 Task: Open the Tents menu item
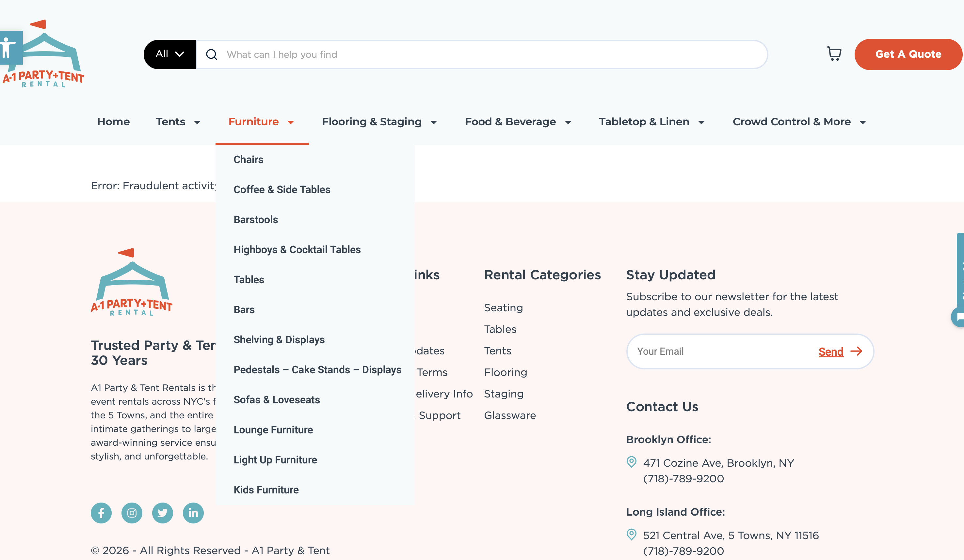tap(170, 121)
